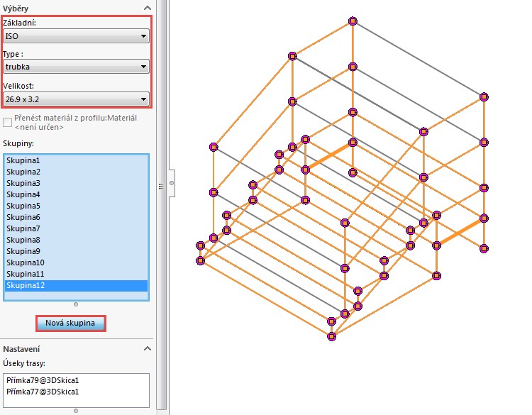532x415 pixels.
Task: Select Skupina3 in the groups list
Action: tap(76, 183)
